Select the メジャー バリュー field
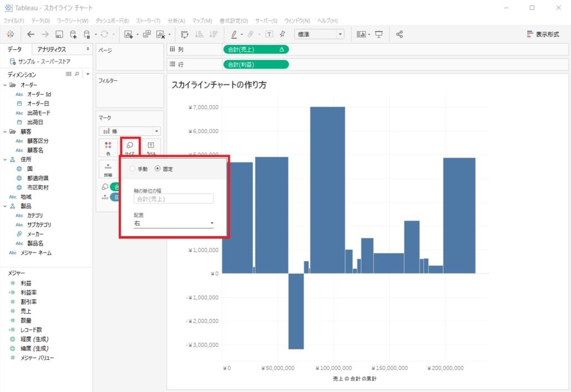This screenshot has height=392, width=571. 37,358
